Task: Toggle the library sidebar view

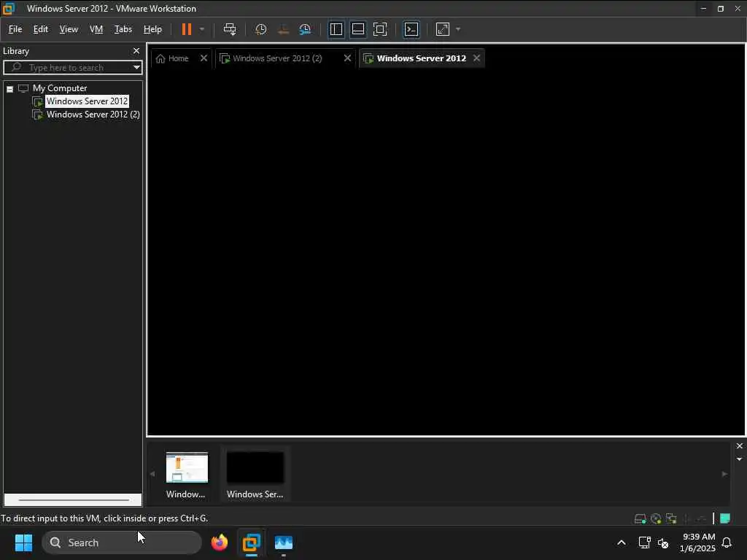Action: [336, 29]
